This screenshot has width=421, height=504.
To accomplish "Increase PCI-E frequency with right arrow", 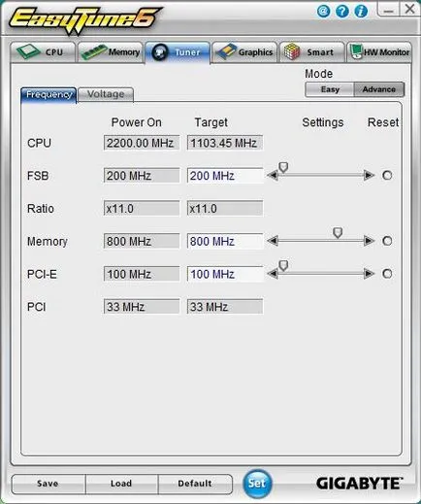I will 369,274.
